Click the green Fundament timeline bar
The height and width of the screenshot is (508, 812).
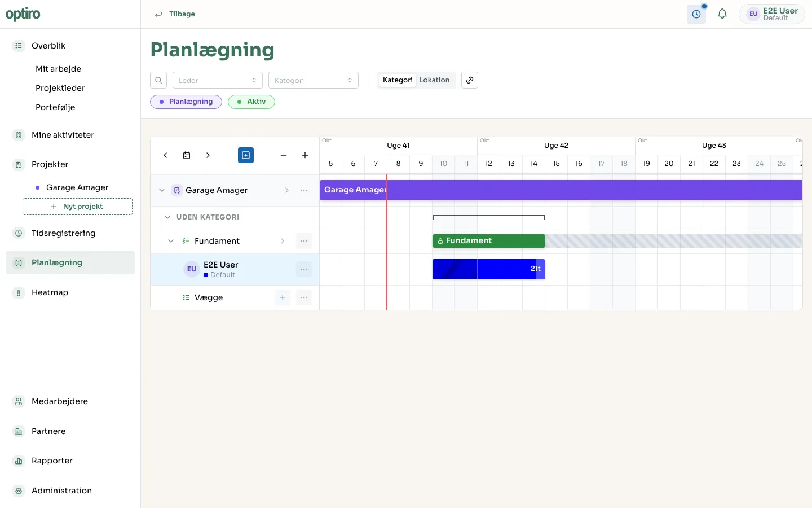489,241
